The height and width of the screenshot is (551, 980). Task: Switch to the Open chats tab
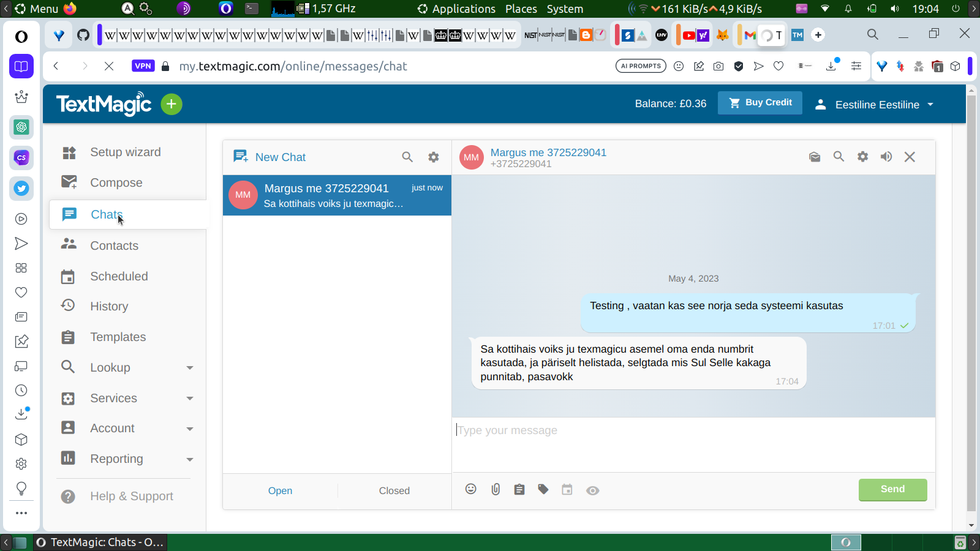[x=280, y=490]
